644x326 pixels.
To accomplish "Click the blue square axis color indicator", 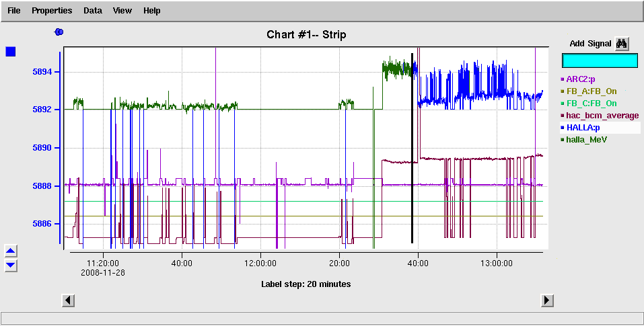I will pos(11,52).
